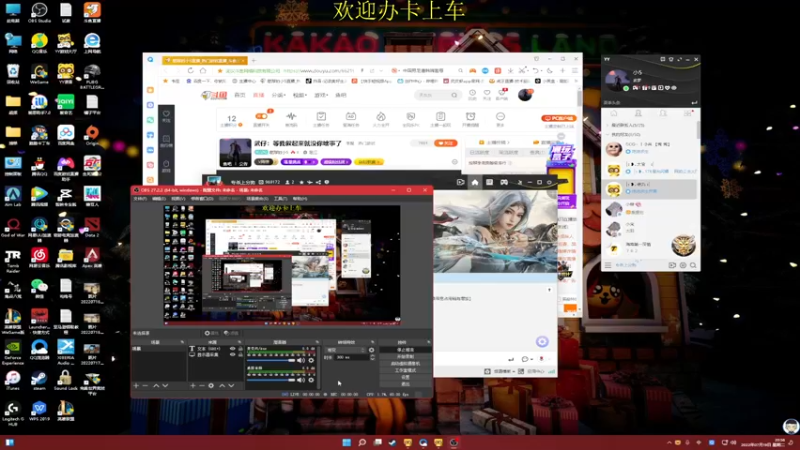Viewport: 800px width, 450px height.
Task: Click Start Virtual Camera in OBS
Action: (x=406, y=363)
